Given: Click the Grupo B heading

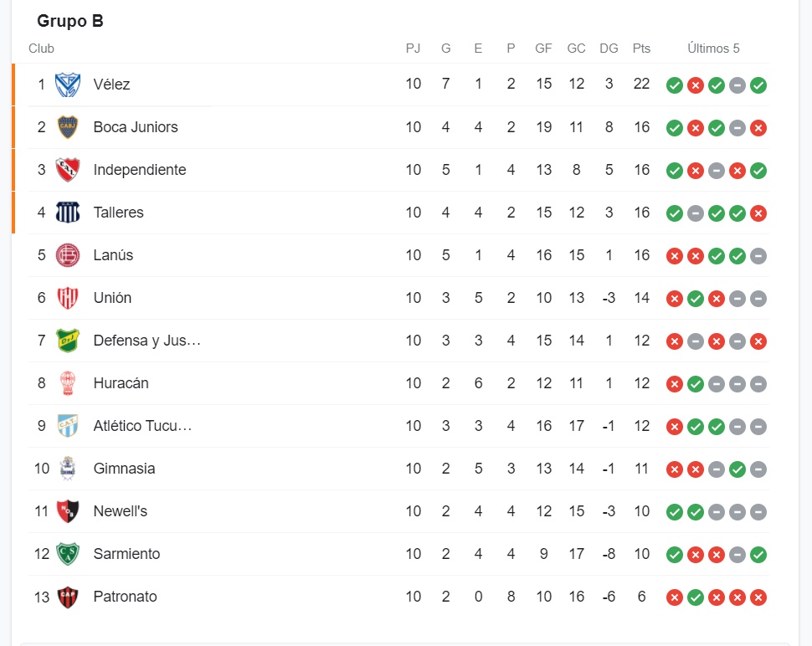Looking at the screenshot, I should pyautogui.click(x=70, y=21).
